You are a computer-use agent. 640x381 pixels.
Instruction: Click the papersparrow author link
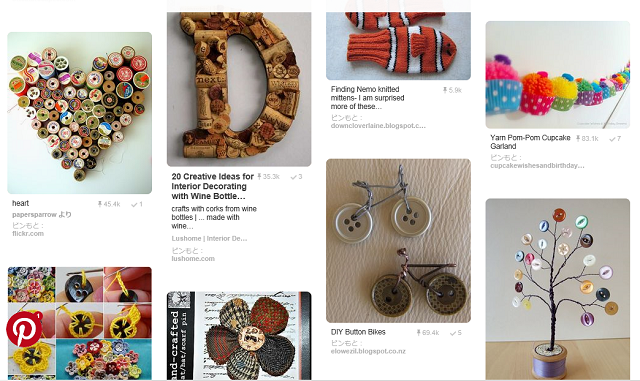tap(34, 214)
